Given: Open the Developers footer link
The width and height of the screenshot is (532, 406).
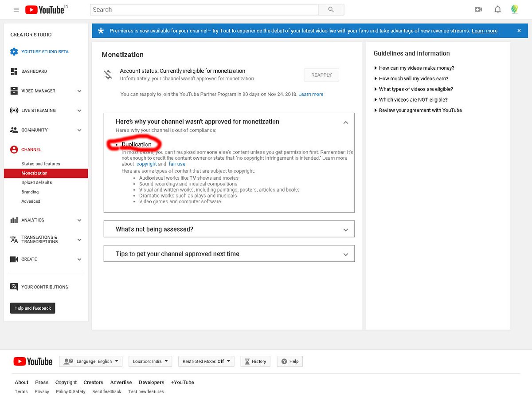Looking at the screenshot, I should tap(151, 382).
